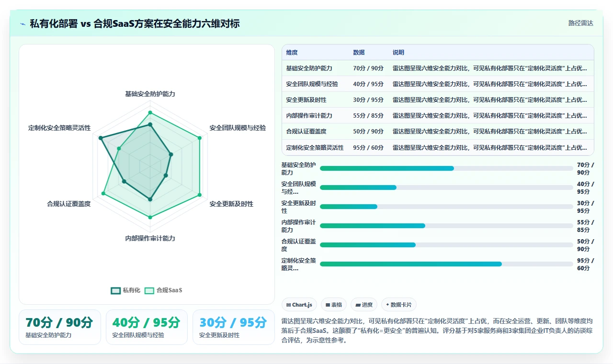This screenshot has width=613, height=364.
Task: Select the 进度 tag
Action: click(364, 305)
